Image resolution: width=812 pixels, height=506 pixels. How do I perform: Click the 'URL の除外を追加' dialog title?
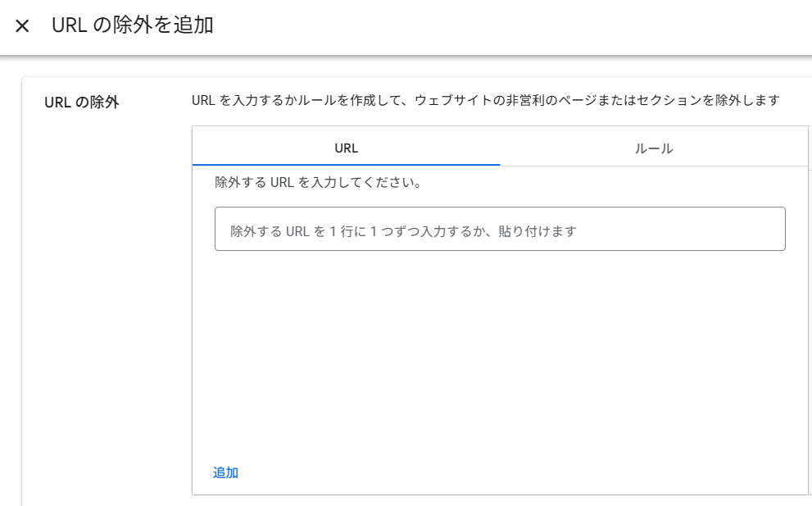133,25
